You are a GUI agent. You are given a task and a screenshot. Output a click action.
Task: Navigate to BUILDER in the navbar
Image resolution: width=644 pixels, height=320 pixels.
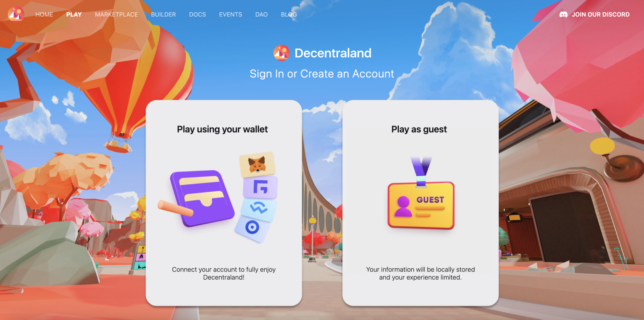click(164, 14)
